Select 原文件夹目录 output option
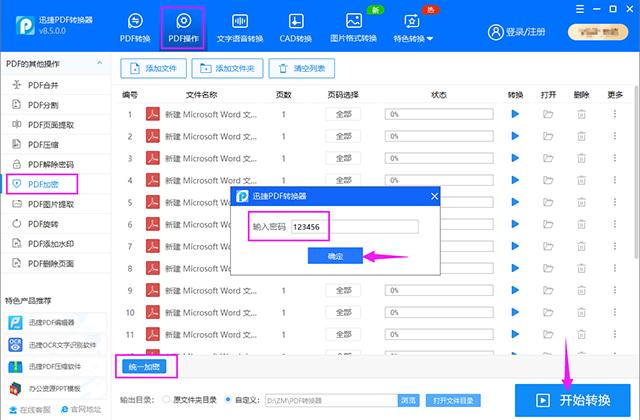 coord(189,400)
